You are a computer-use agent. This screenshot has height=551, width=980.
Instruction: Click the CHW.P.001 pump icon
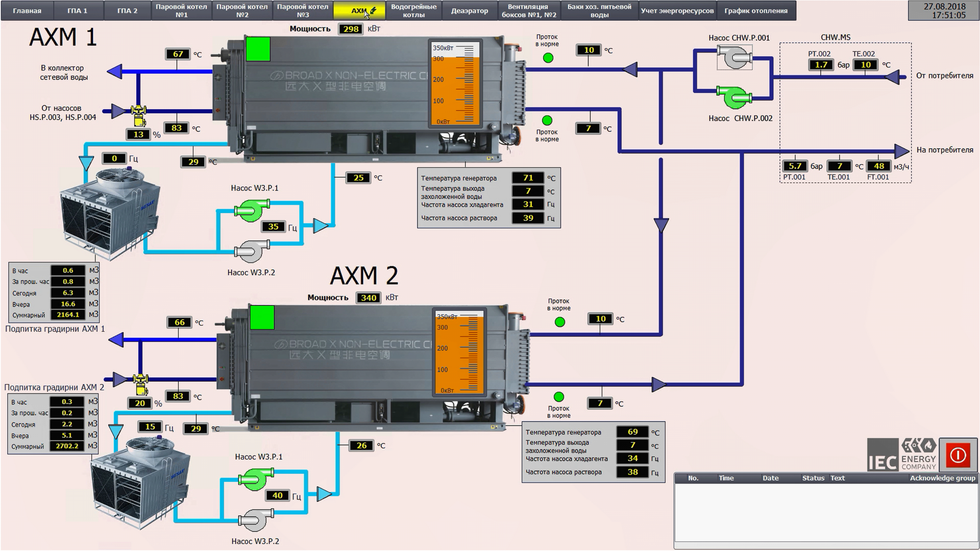(734, 57)
